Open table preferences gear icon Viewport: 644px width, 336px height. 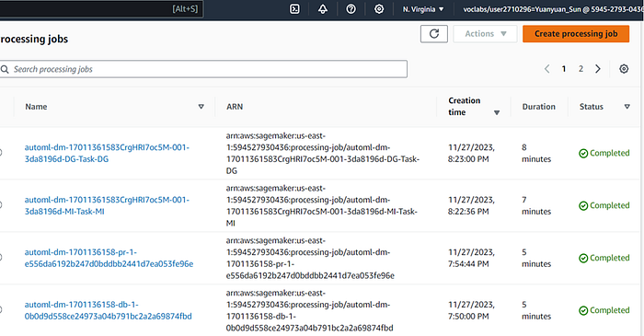tap(624, 69)
